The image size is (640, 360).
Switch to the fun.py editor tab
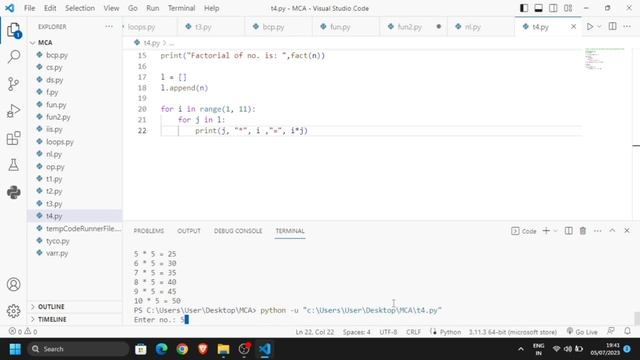click(346, 27)
